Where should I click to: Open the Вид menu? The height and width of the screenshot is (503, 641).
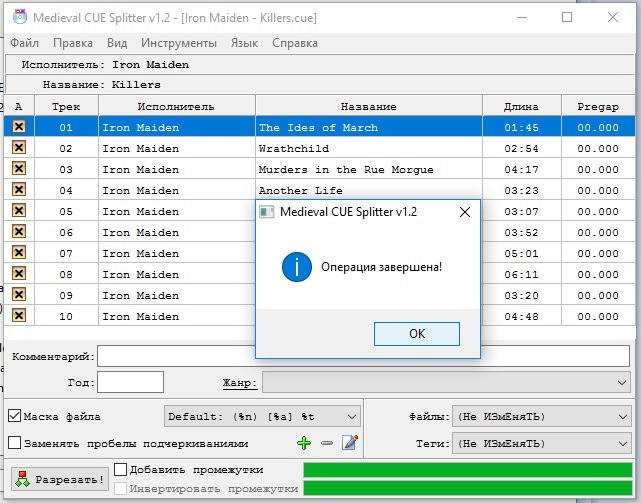tap(117, 43)
